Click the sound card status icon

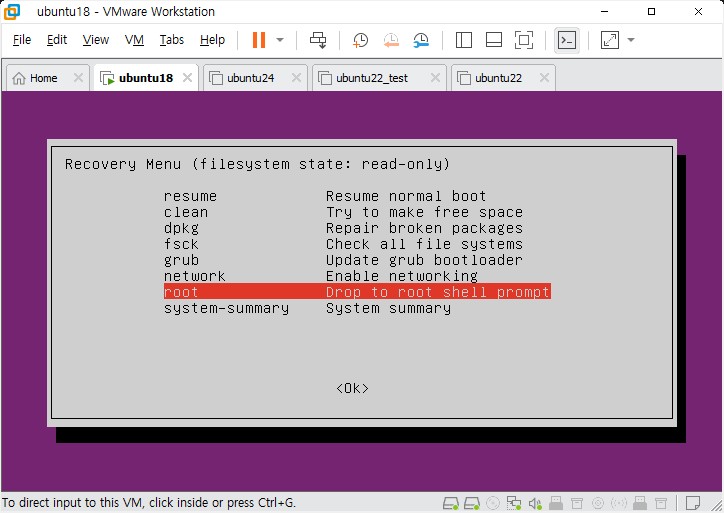point(535,503)
